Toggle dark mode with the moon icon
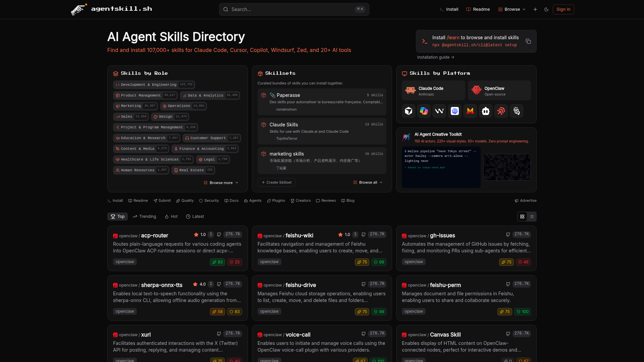The width and height of the screenshot is (644, 362). point(546,9)
